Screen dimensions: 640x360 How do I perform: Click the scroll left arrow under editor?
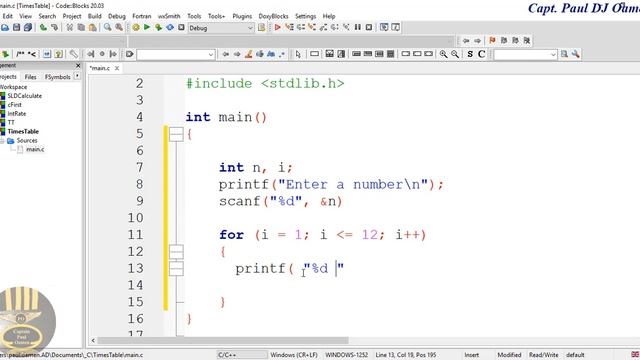93,340
